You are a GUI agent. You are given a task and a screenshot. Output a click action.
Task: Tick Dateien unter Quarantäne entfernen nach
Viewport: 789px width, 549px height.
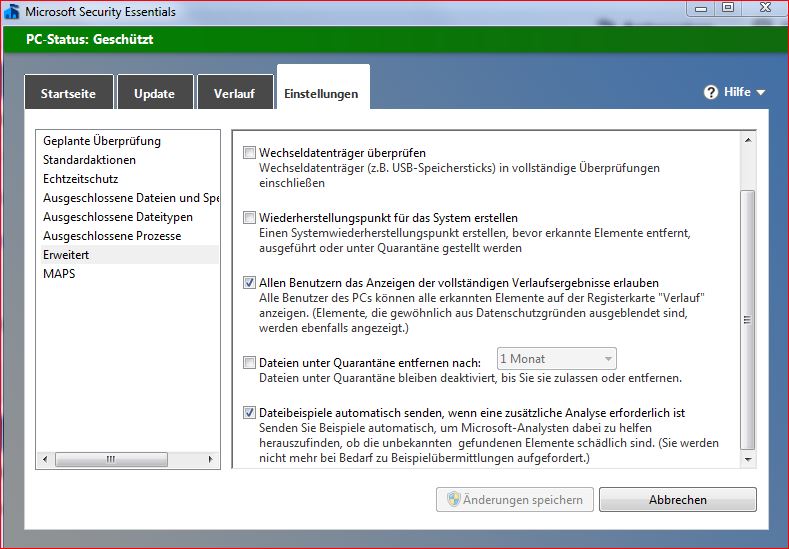tap(250, 362)
